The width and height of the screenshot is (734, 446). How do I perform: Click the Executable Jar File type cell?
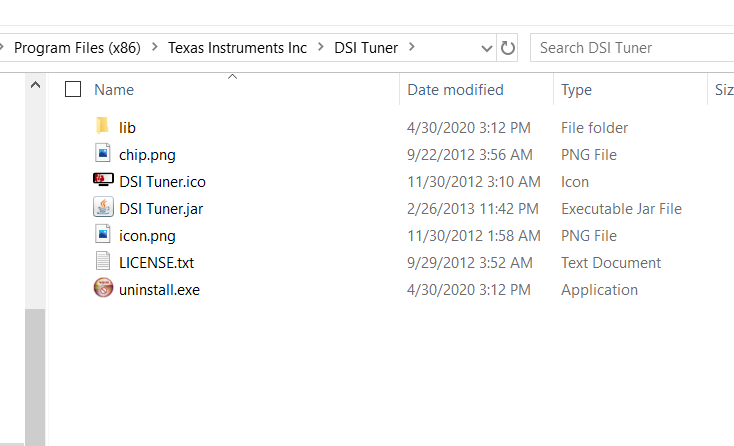621,209
